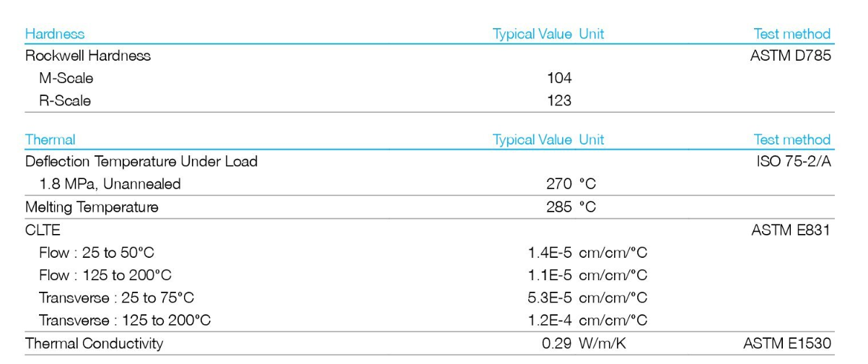Click the R-Scale value 123
This screenshot has width=868, height=364.
coord(559,100)
